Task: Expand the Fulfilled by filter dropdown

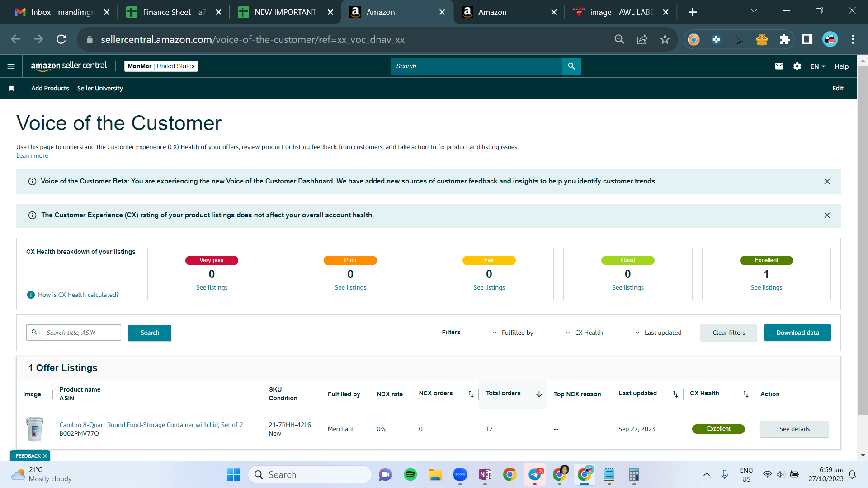Action: tap(513, 333)
